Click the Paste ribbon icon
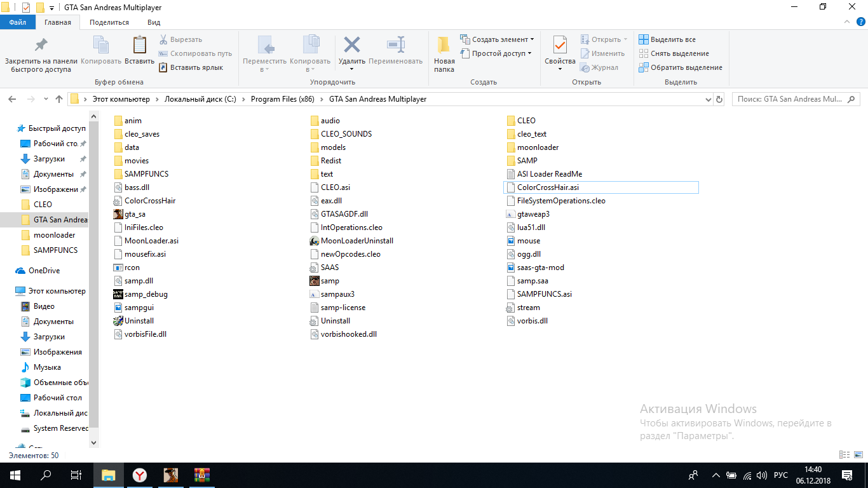 coord(139,51)
